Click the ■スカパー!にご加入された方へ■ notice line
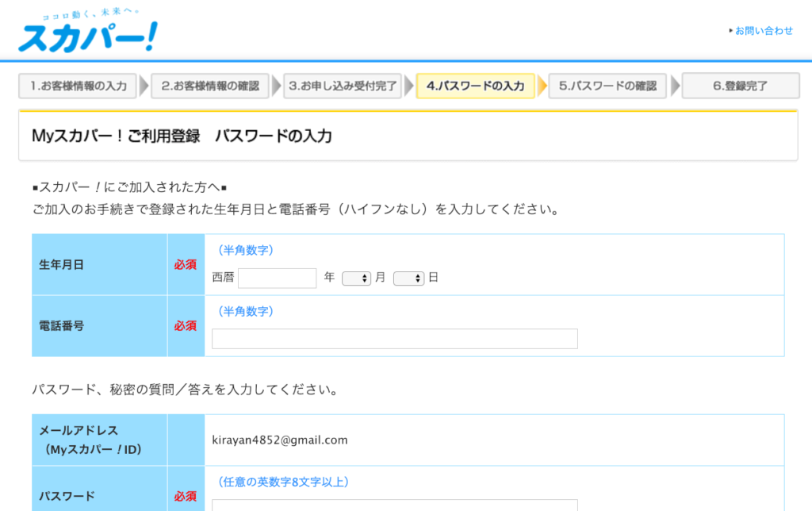Screen dimensions: 812x511 click(129, 187)
